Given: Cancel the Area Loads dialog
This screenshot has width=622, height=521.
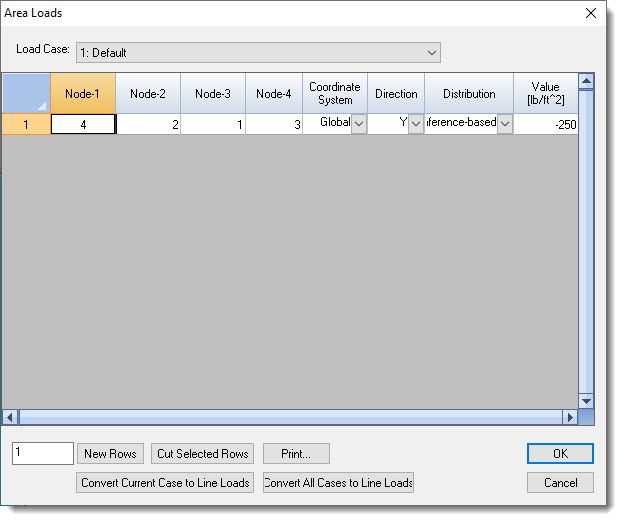Looking at the screenshot, I should click(560, 483).
